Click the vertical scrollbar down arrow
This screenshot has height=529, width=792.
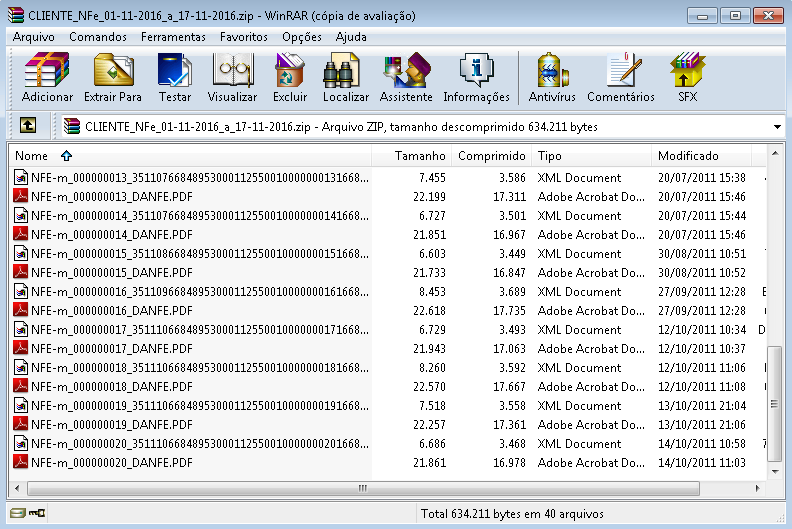coord(775,472)
